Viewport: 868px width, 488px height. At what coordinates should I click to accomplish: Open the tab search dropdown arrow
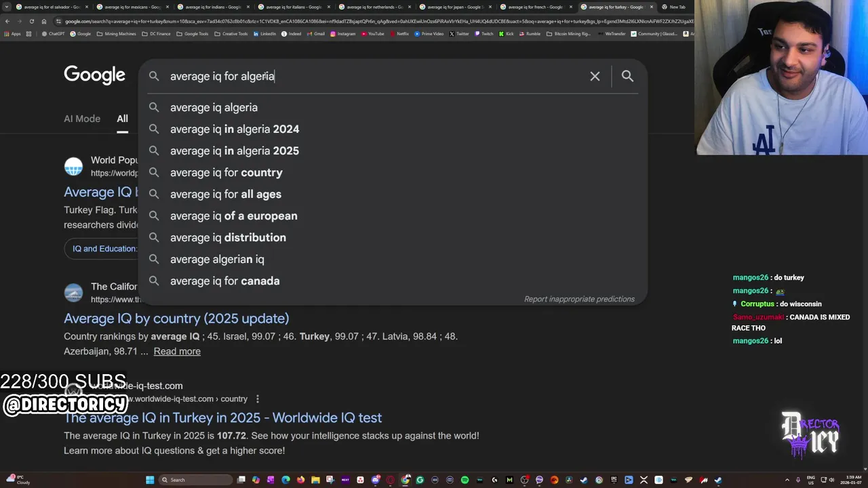coord(7,7)
